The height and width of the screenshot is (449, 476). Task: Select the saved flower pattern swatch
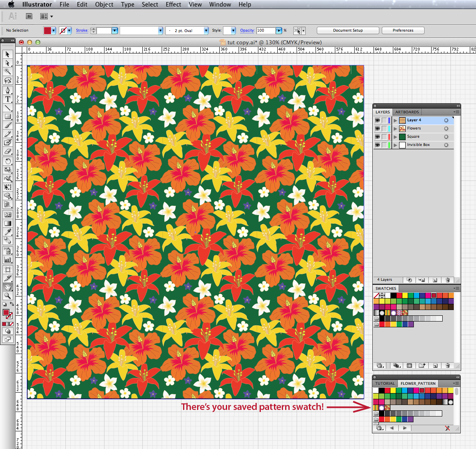(x=387, y=407)
